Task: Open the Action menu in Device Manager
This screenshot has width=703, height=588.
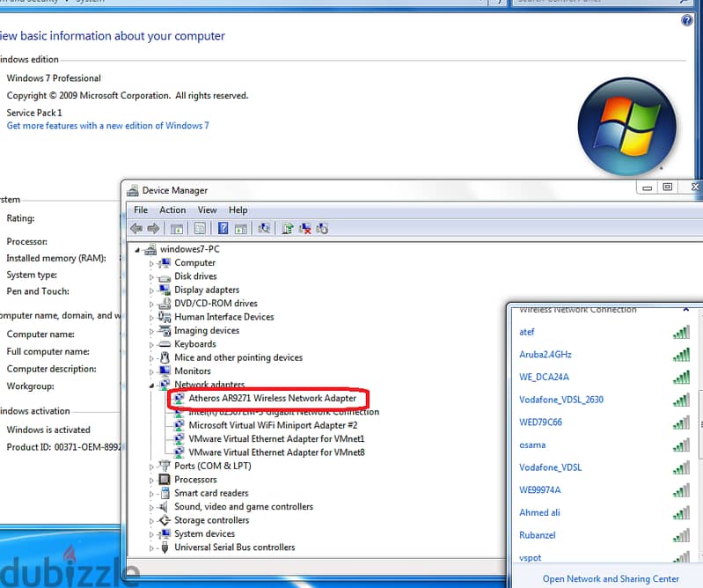Action: (172, 209)
